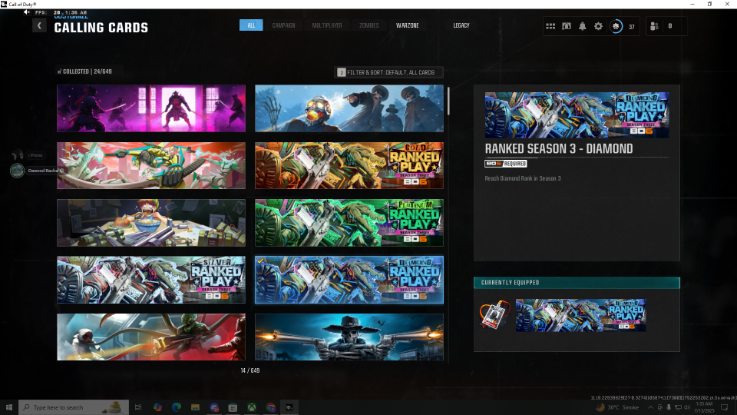Select the Diamond Ranked Play calling card
The height and width of the screenshot is (415, 737).
tap(349, 280)
